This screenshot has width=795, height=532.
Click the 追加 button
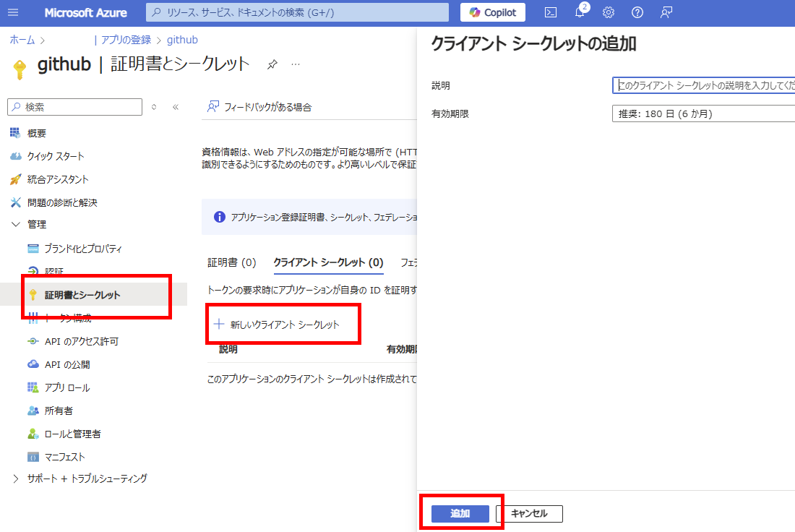460,513
